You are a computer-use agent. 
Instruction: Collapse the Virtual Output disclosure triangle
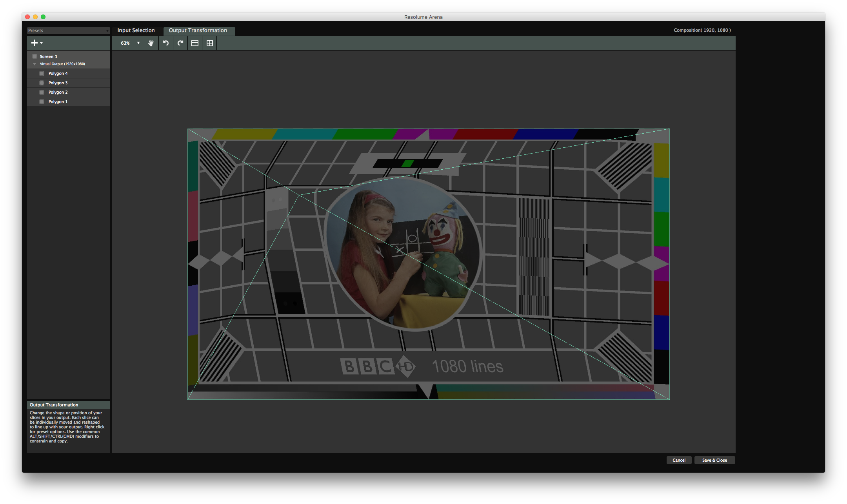click(x=35, y=64)
